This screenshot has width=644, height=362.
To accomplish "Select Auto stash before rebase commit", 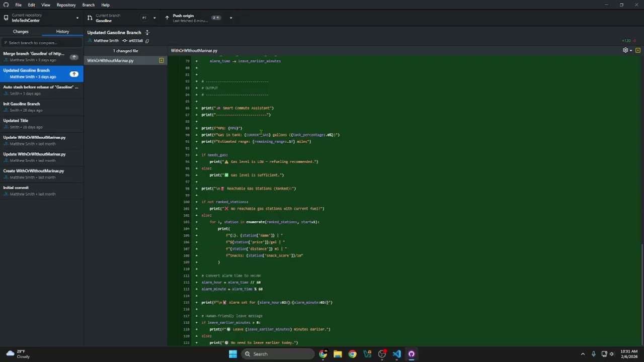I will 42,90.
